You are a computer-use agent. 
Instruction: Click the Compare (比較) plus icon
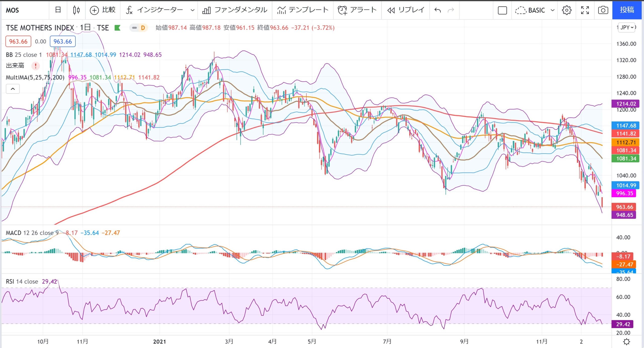pos(94,10)
